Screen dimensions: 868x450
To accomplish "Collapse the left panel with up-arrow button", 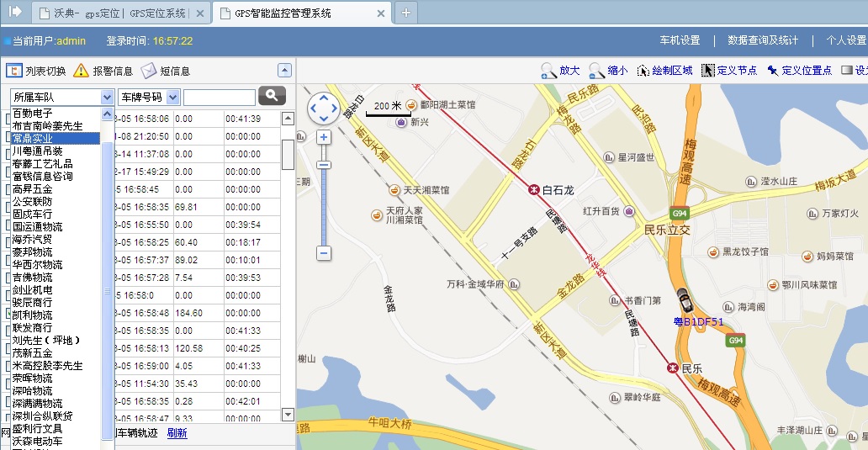I will tap(284, 71).
